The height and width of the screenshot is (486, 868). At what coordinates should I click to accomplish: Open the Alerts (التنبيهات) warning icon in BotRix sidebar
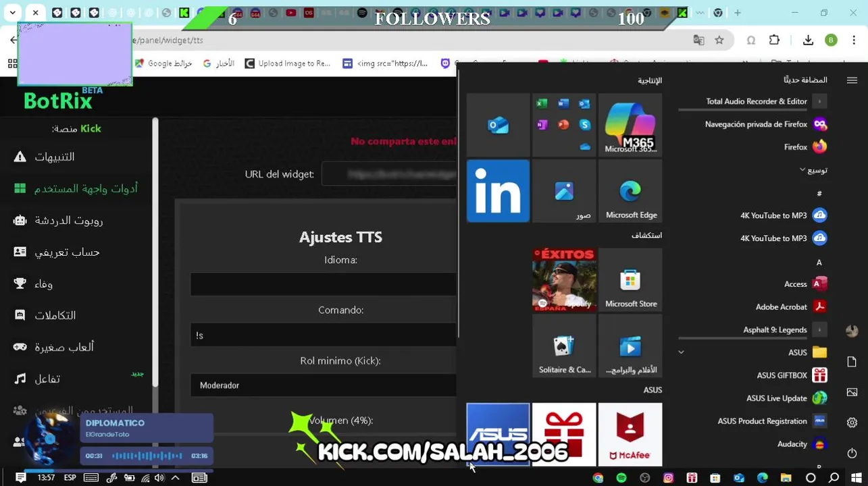20,157
